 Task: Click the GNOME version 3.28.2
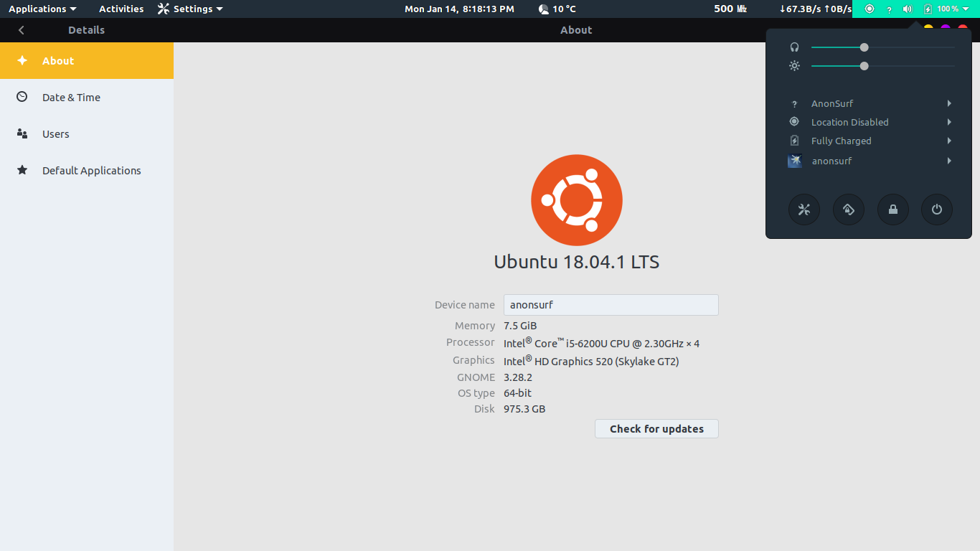pyautogui.click(x=518, y=377)
